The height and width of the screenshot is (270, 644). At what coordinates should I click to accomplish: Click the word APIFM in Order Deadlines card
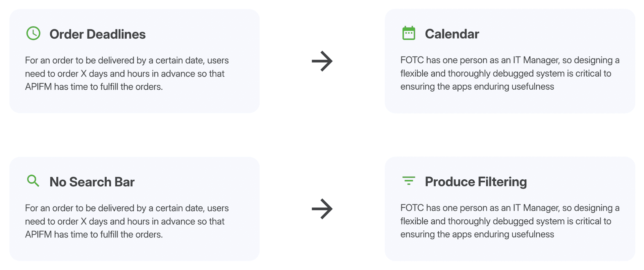38,87
